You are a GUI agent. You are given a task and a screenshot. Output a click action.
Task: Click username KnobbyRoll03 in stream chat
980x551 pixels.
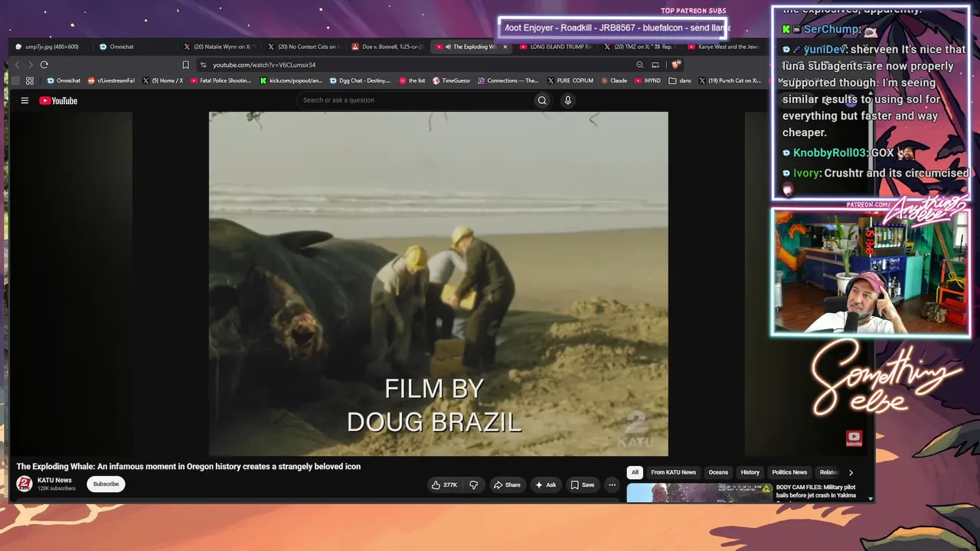tap(829, 153)
